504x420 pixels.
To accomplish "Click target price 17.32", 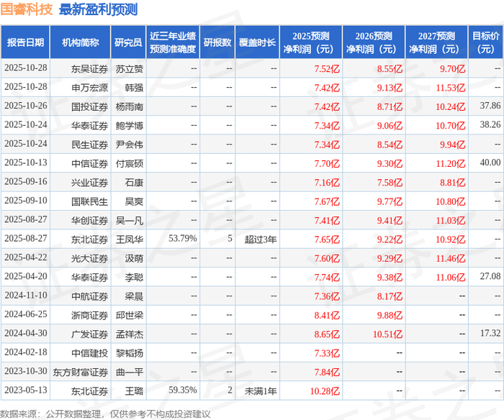I will click(x=490, y=333).
